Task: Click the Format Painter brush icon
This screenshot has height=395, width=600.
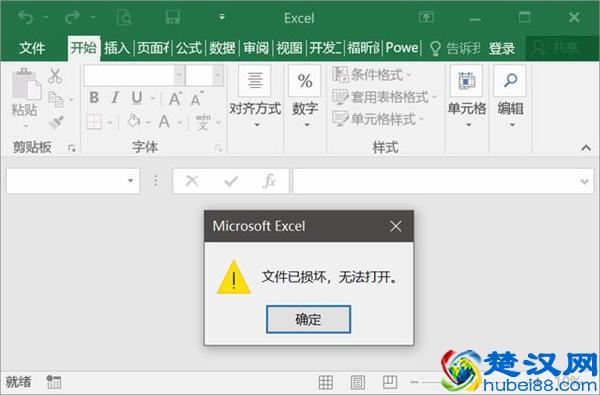Action: (x=56, y=122)
